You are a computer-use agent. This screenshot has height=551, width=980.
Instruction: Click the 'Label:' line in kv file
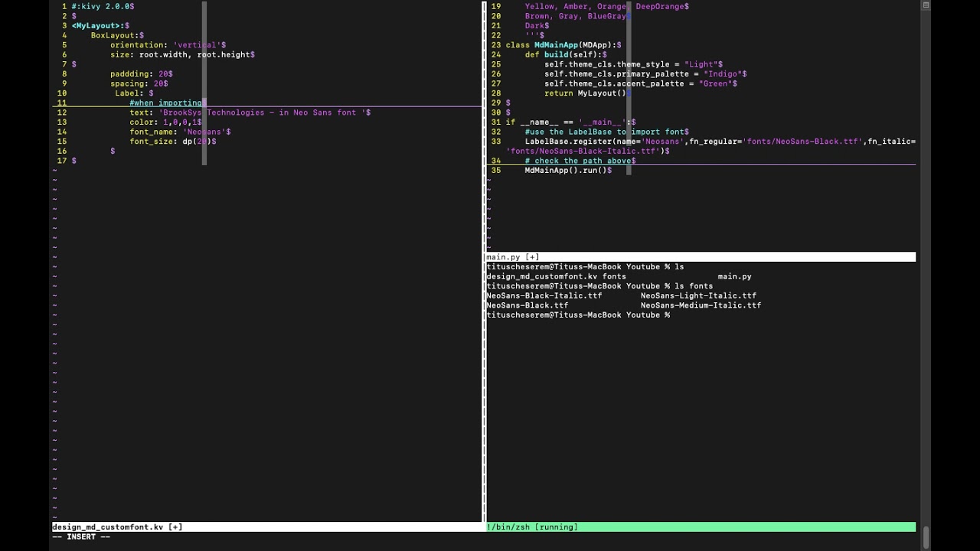tap(134, 93)
